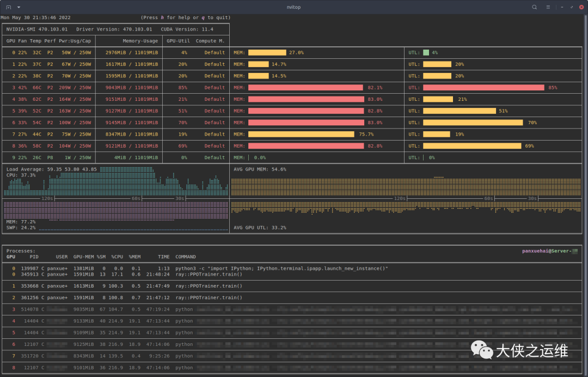Screen dimensions: 588x377
Task: Minimize the nvitop terminal window
Action: (562, 7)
